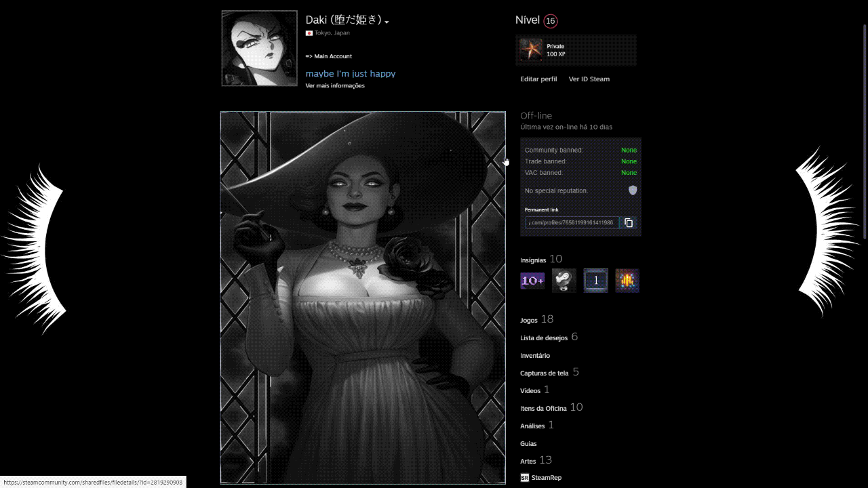Click the 'Trade banned:' status row
This screenshot has height=488, width=868.
tap(580, 161)
